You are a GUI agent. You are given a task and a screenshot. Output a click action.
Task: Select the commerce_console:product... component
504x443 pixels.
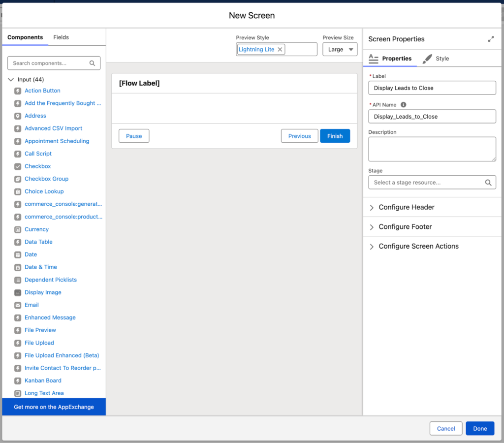click(x=63, y=217)
